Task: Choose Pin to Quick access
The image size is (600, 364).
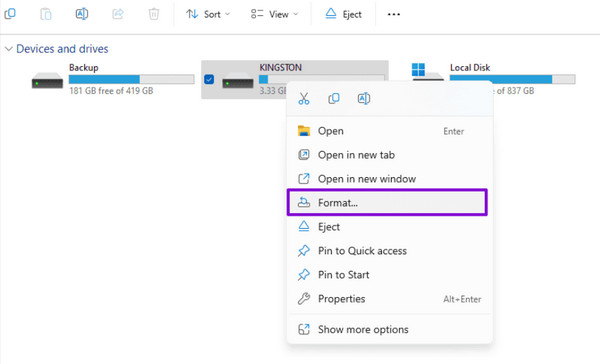Action: tap(390, 251)
